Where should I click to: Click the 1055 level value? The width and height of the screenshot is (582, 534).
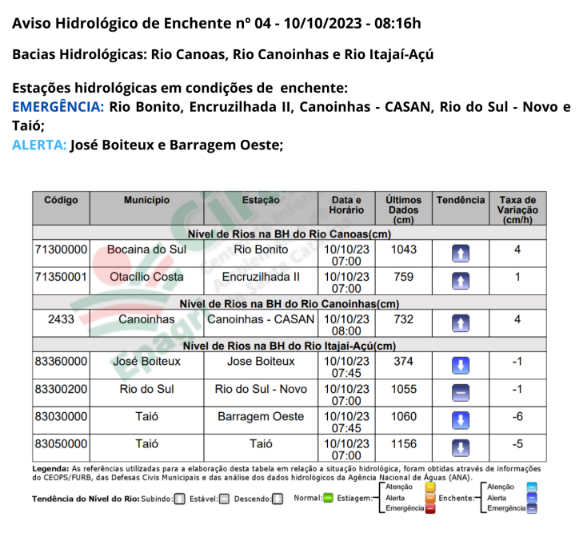click(404, 389)
